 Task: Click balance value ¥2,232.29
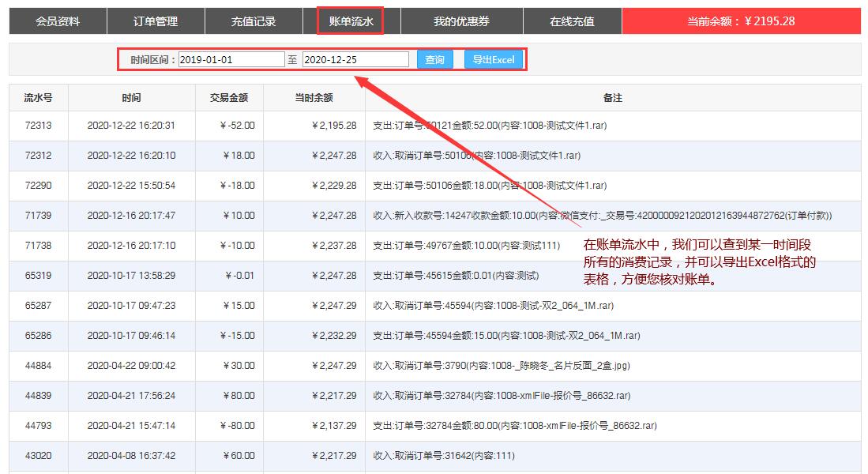(334, 336)
